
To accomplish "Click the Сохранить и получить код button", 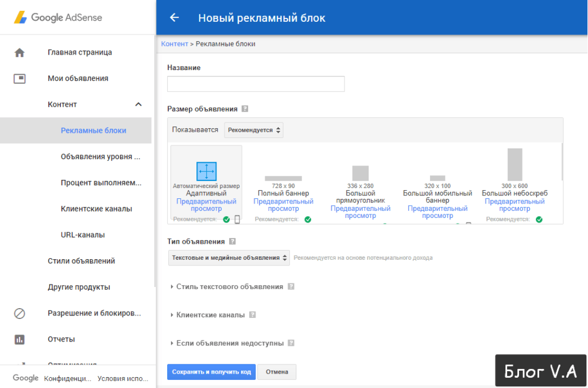I will (211, 372).
